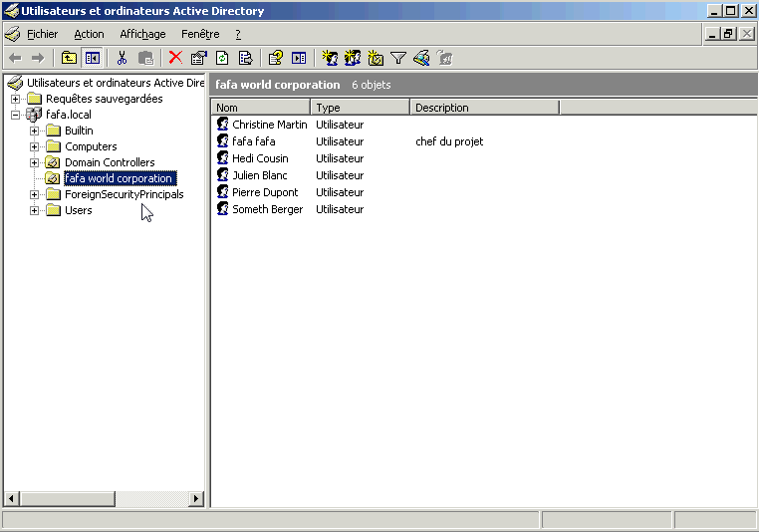Click the action pane toolbar icon
The image size is (759, 532).
click(x=299, y=59)
